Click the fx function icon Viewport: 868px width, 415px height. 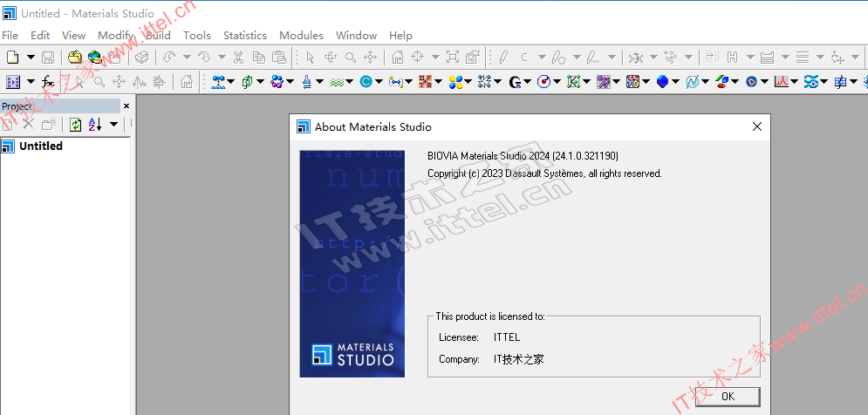click(48, 82)
